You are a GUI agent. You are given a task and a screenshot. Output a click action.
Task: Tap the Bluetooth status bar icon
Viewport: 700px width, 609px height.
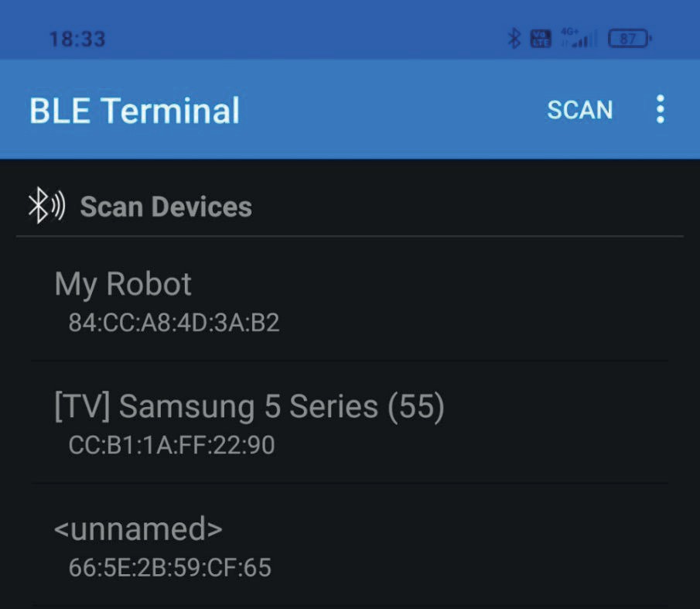click(x=514, y=38)
